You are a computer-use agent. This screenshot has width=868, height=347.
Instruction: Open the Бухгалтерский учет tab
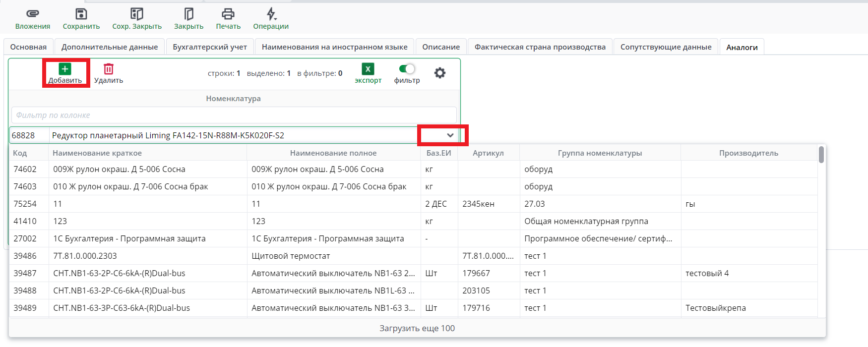pos(210,47)
